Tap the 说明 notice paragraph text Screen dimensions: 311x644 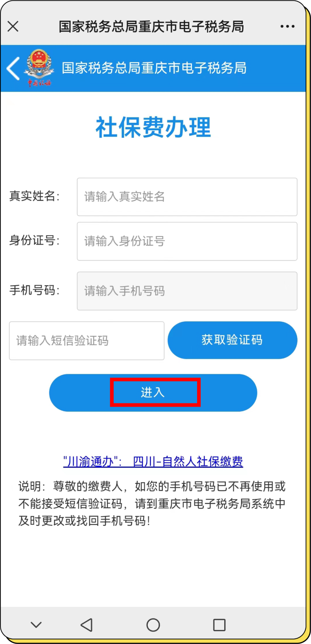(152, 503)
